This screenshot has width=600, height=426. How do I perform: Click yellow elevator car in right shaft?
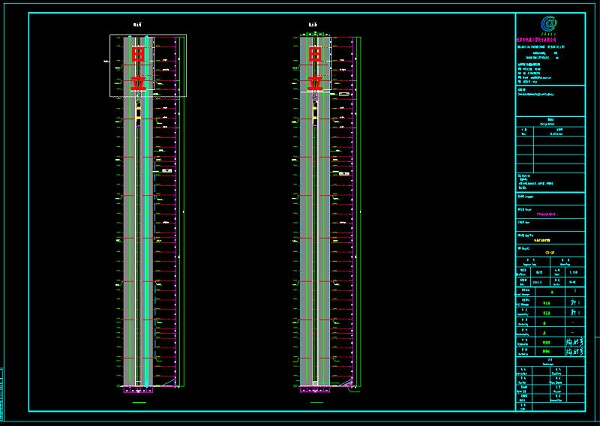315,114
